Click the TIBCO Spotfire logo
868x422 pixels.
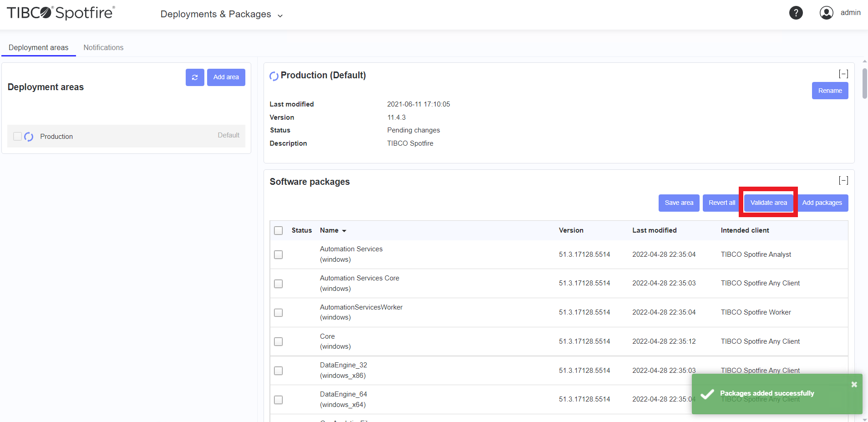click(61, 13)
